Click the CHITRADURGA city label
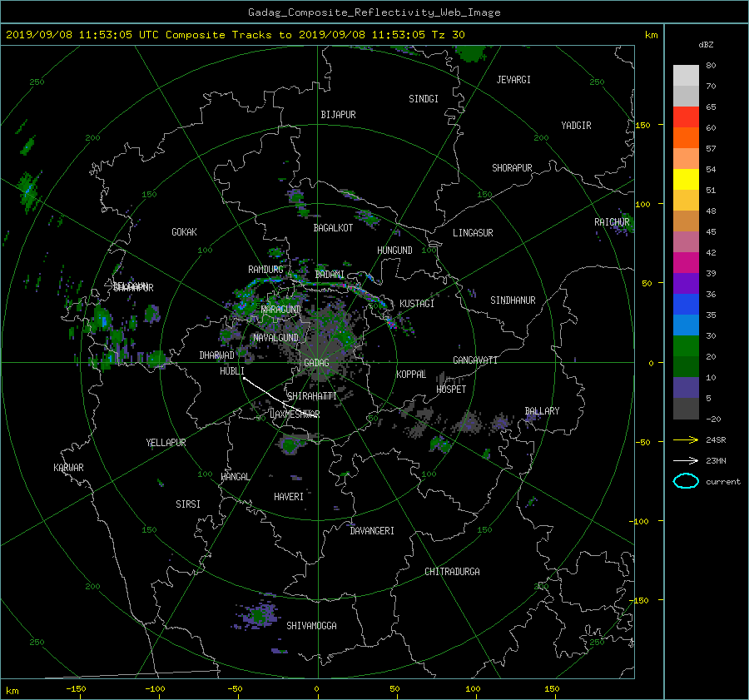Image resolution: width=749 pixels, height=700 pixels. 452,572
